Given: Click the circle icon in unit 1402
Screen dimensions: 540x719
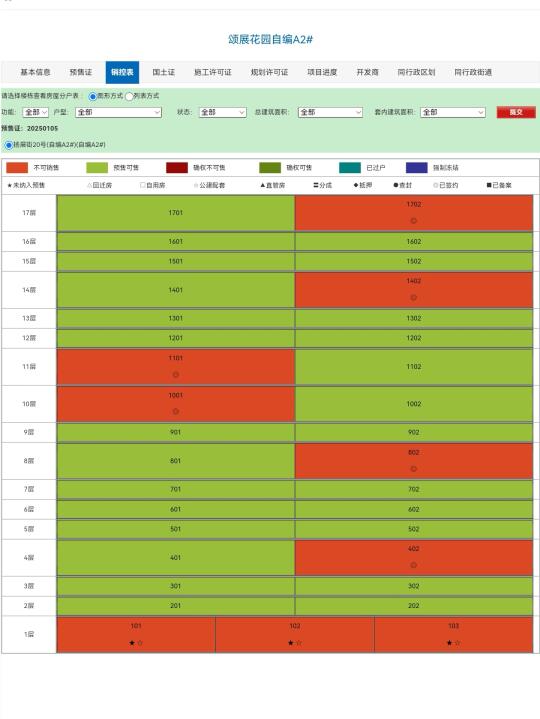Looking at the screenshot, I should point(413,298).
